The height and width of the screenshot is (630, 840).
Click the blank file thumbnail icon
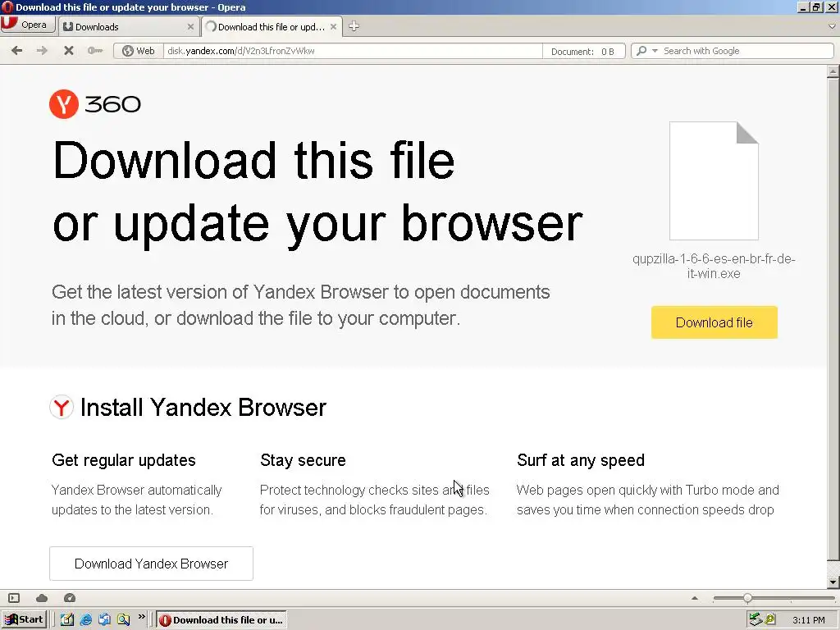click(x=714, y=181)
